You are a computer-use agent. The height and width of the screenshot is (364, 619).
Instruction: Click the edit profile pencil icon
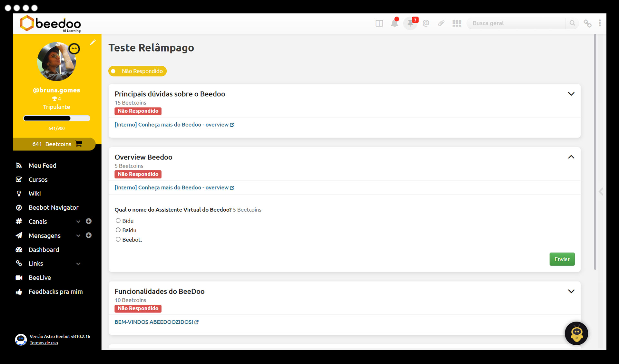[x=93, y=42]
